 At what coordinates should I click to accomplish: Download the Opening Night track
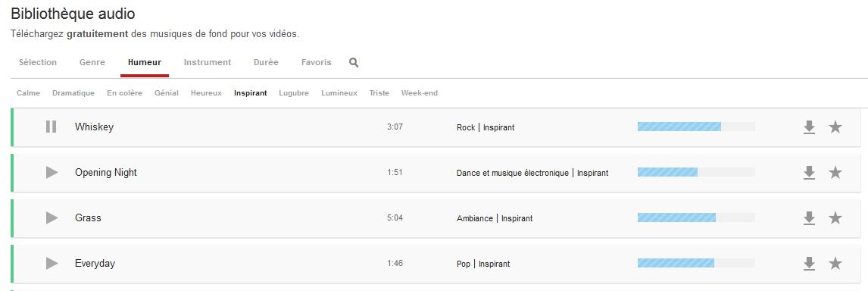pyautogui.click(x=810, y=173)
